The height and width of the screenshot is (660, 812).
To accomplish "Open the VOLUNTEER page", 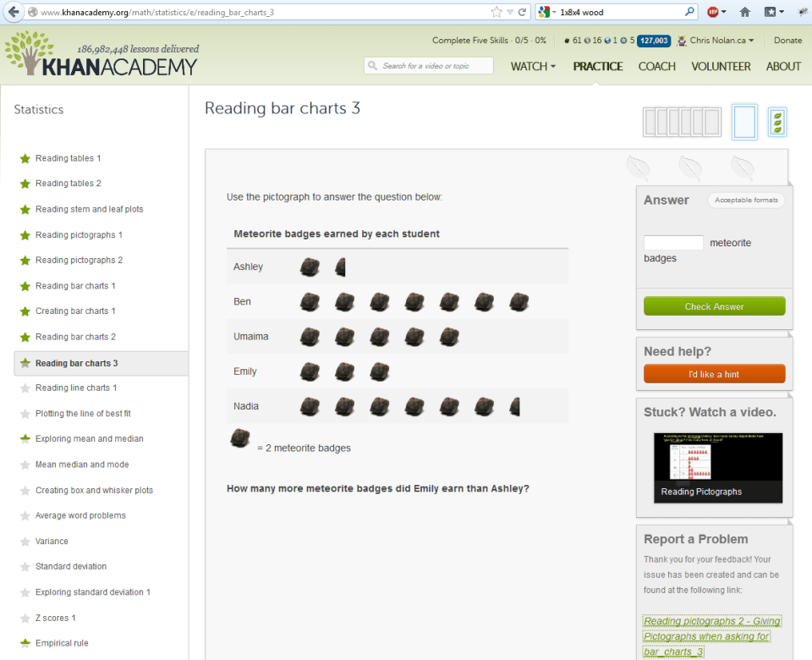I will point(721,66).
